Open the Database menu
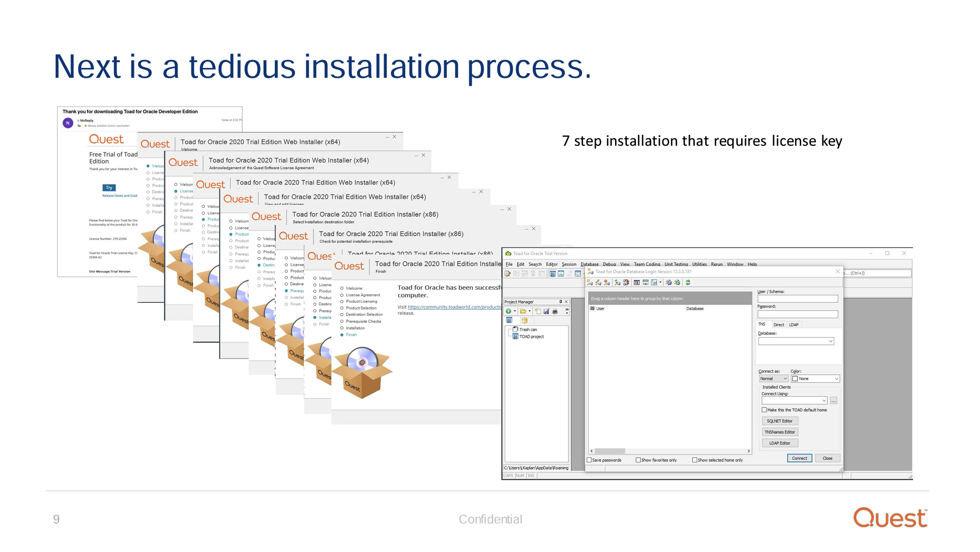The width and height of the screenshot is (980, 552). tap(589, 264)
